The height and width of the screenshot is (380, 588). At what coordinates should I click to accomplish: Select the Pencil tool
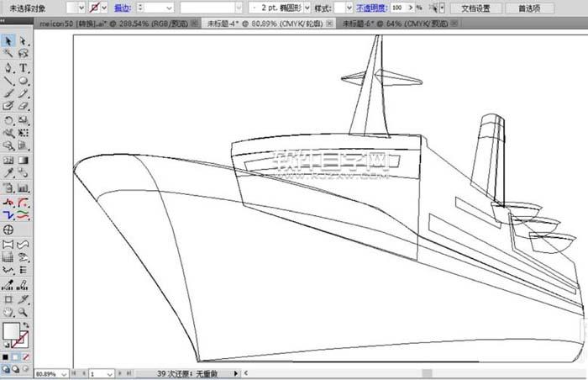coord(24,93)
